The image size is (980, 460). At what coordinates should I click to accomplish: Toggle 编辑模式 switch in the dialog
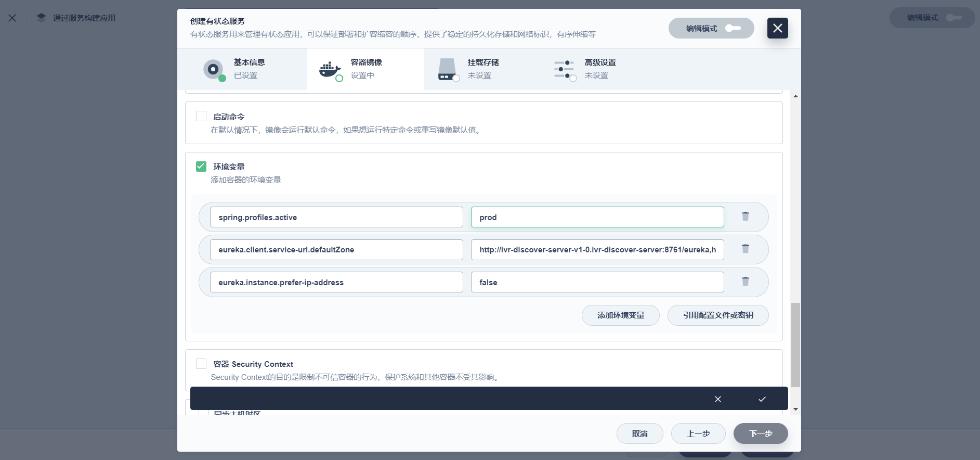click(733, 28)
